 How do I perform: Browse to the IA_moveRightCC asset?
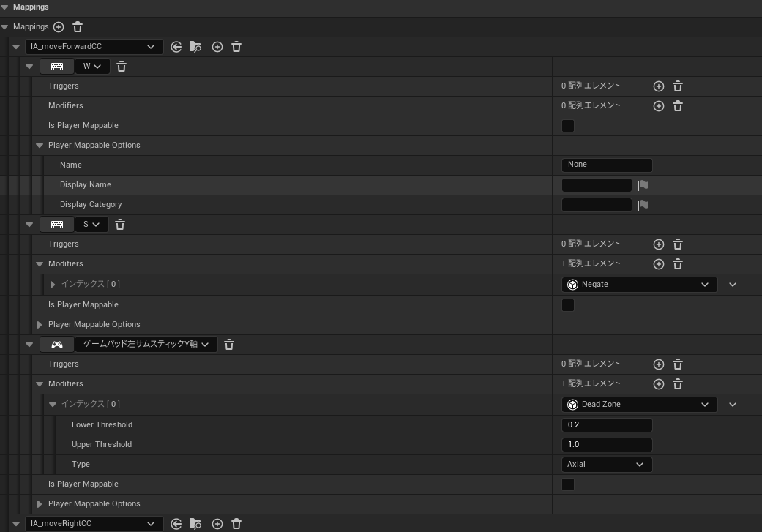pyautogui.click(x=195, y=524)
